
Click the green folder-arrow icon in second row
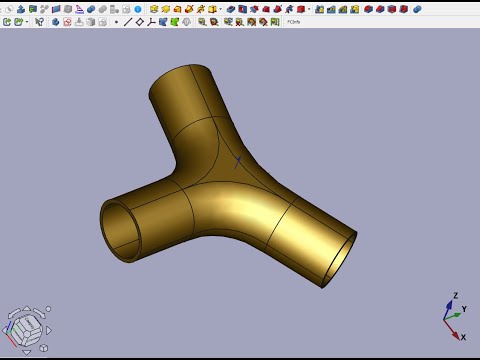click(x=18, y=22)
